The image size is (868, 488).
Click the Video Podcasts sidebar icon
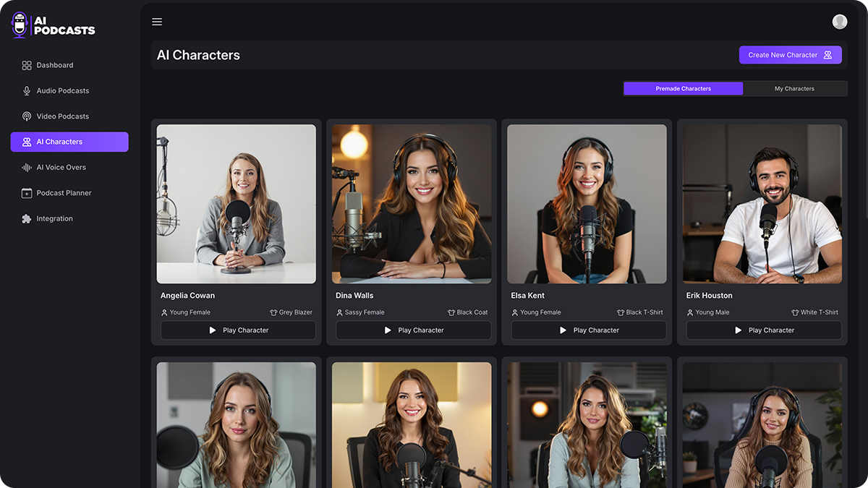click(x=27, y=116)
